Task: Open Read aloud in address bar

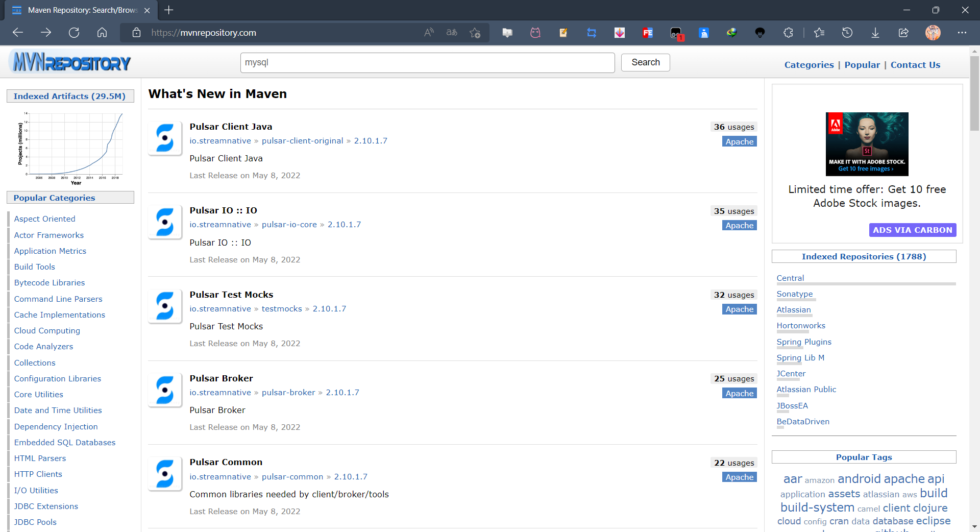Action: coord(429,33)
